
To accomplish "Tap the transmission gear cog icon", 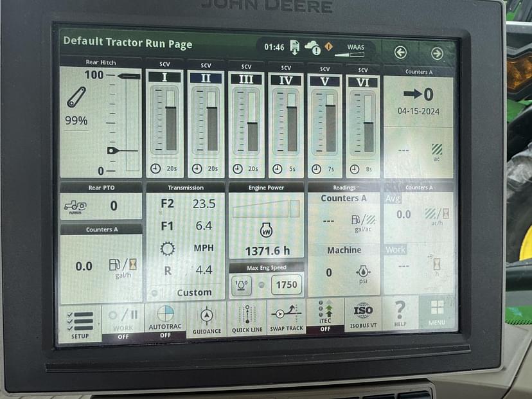I will click(168, 249).
